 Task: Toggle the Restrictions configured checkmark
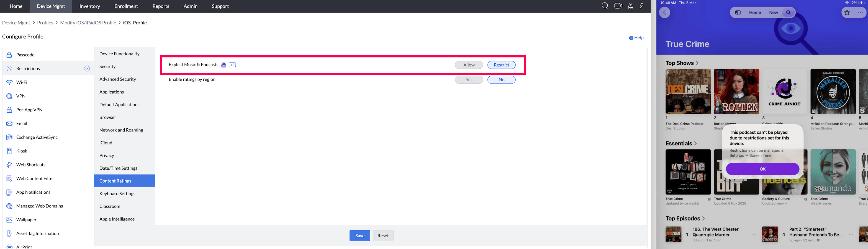87,69
